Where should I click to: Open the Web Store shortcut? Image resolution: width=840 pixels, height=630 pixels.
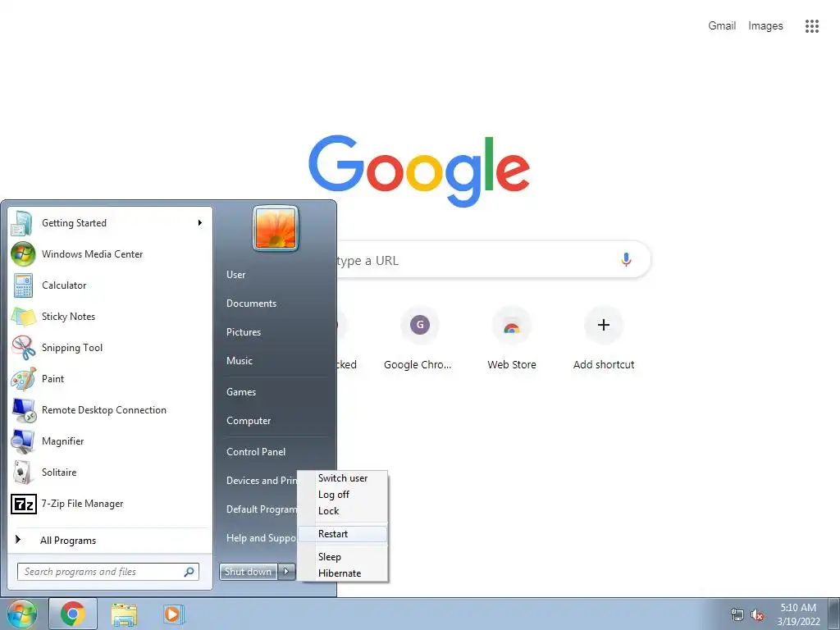coord(512,339)
